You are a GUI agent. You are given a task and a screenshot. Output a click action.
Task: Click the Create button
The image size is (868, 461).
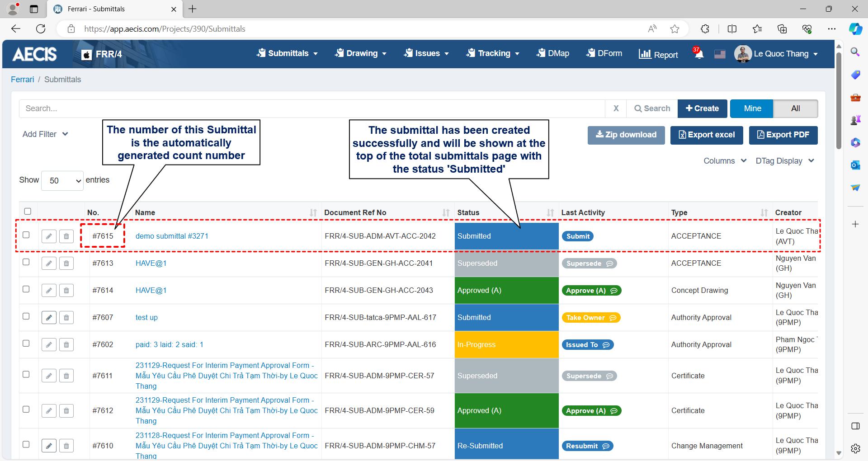[x=702, y=108]
